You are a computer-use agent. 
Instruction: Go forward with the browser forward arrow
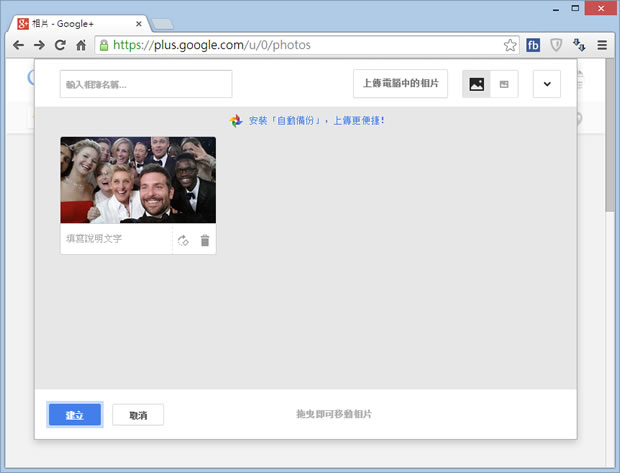point(39,45)
